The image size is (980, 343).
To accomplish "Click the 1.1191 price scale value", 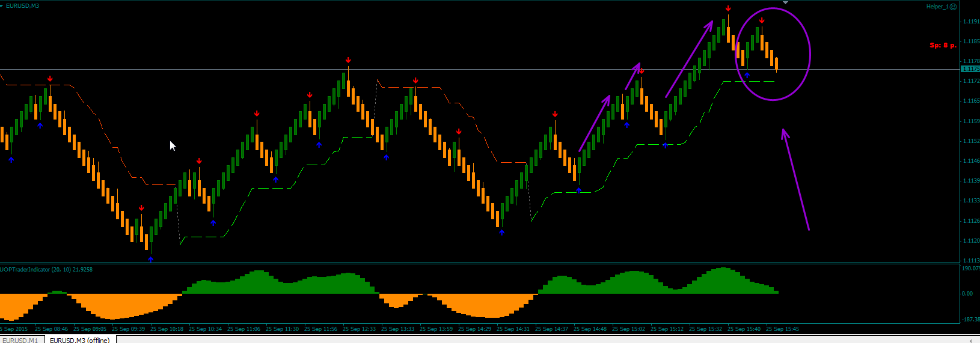I will tap(971, 22).
